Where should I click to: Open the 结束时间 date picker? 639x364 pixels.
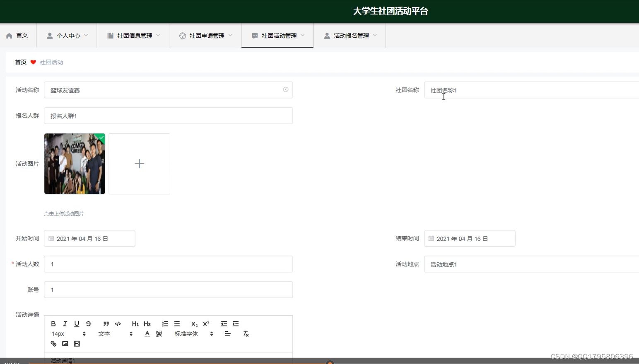click(x=470, y=239)
